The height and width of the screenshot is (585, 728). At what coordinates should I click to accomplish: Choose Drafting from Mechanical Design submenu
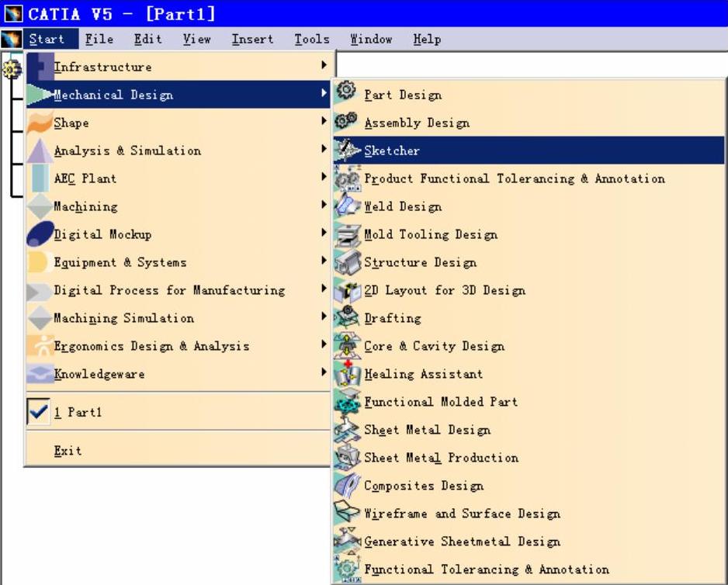click(x=529, y=318)
